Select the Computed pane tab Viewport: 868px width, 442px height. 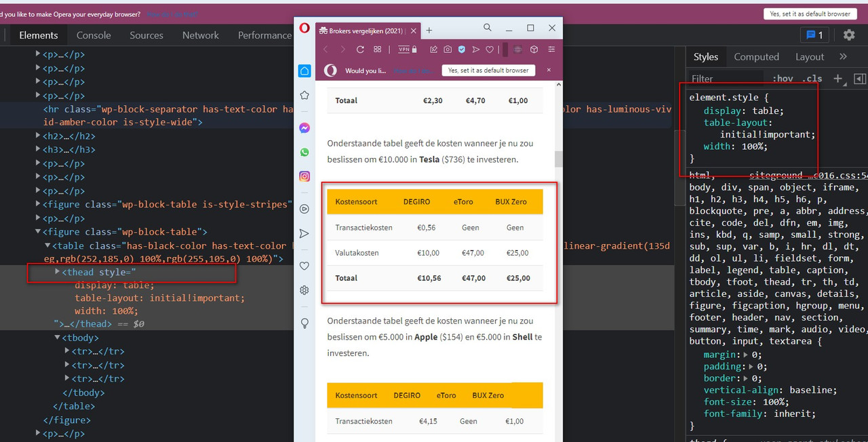(756, 57)
